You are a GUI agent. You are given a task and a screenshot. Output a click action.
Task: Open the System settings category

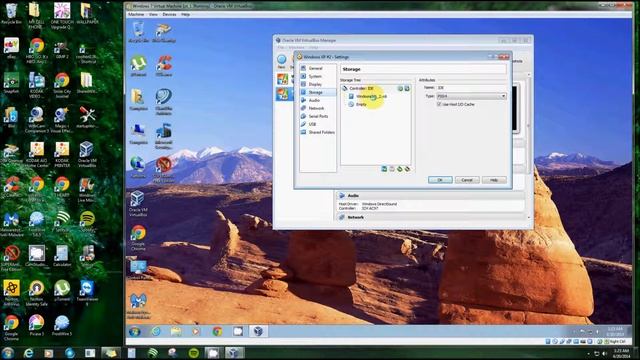pyautogui.click(x=315, y=76)
